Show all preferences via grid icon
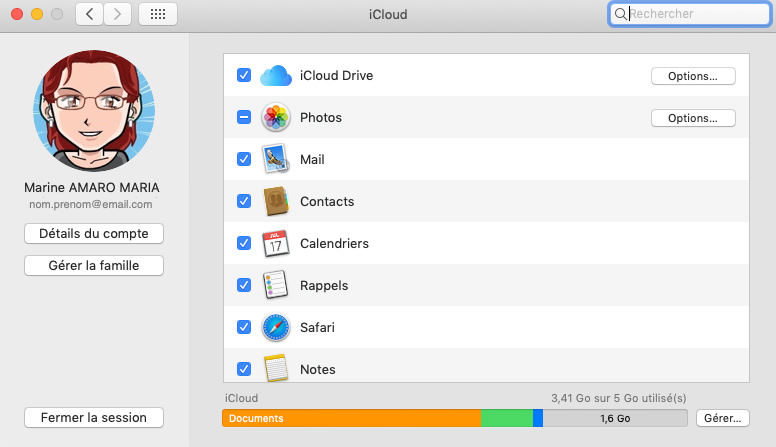776x447 pixels. (x=158, y=14)
